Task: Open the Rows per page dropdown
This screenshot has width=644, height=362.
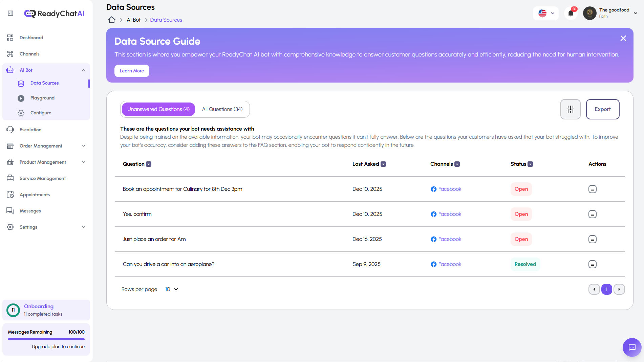Action: click(x=171, y=289)
